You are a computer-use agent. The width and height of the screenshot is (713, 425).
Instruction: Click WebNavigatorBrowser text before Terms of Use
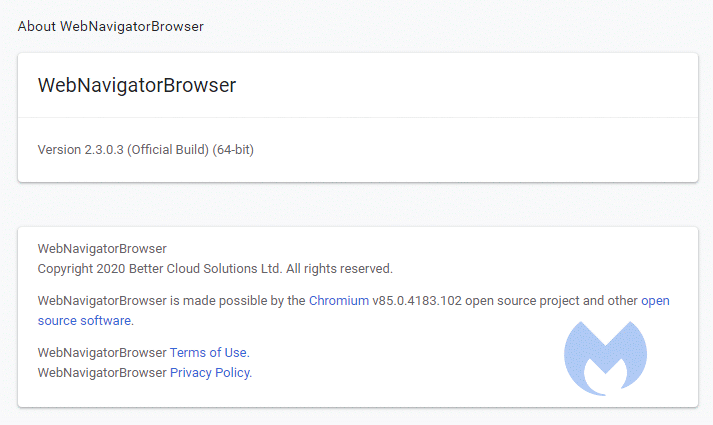pos(102,353)
